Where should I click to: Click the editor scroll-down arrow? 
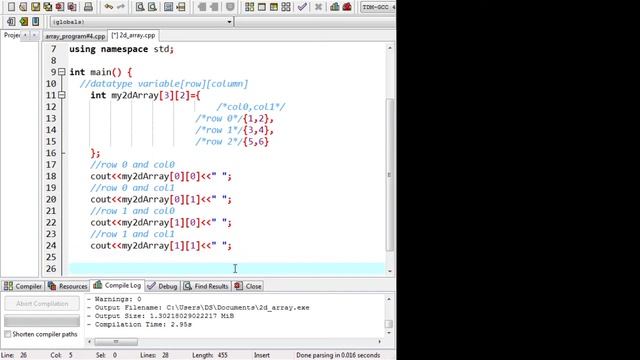[x=390, y=271]
